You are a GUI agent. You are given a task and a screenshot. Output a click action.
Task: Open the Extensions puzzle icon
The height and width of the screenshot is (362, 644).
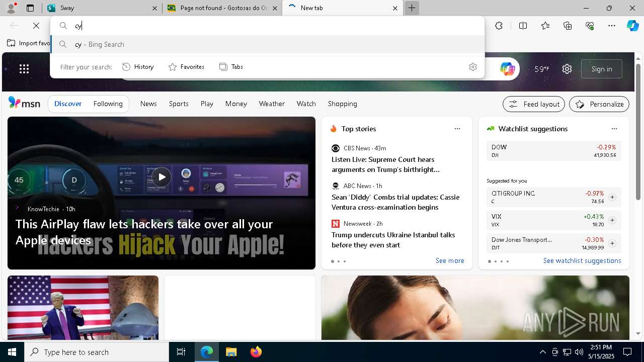coord(499,26)
